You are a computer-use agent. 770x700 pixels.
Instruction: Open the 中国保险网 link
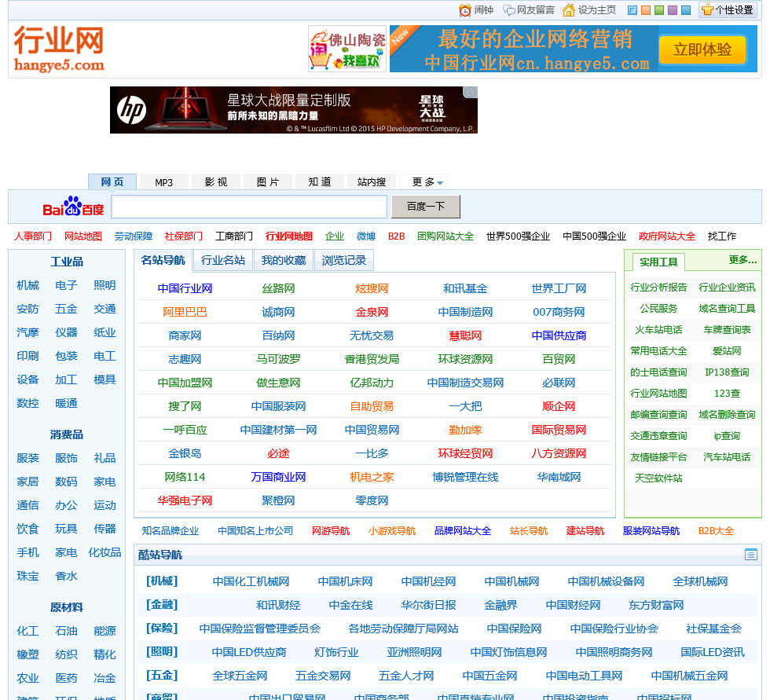pyautogui.click(x=514, y=629)
